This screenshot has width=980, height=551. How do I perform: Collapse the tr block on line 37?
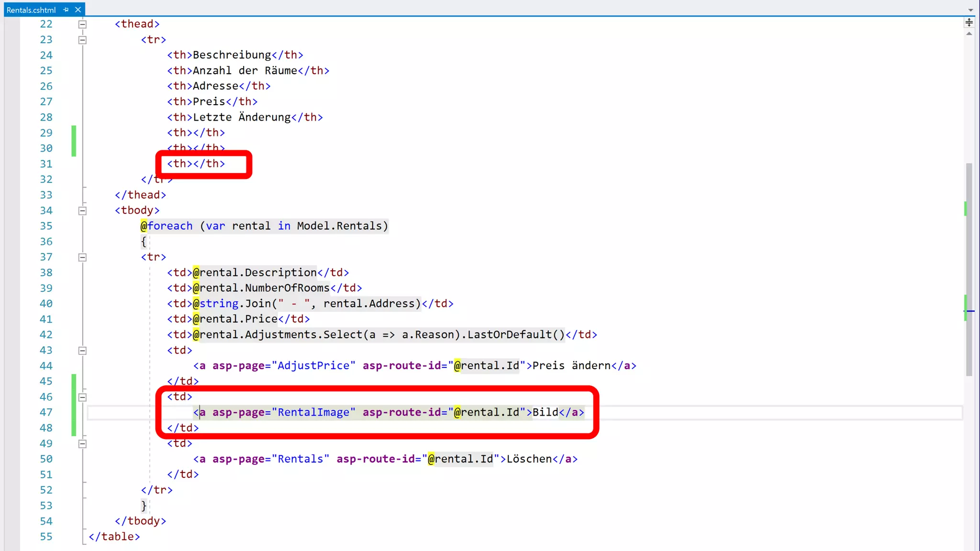click(x=82, y=257)
